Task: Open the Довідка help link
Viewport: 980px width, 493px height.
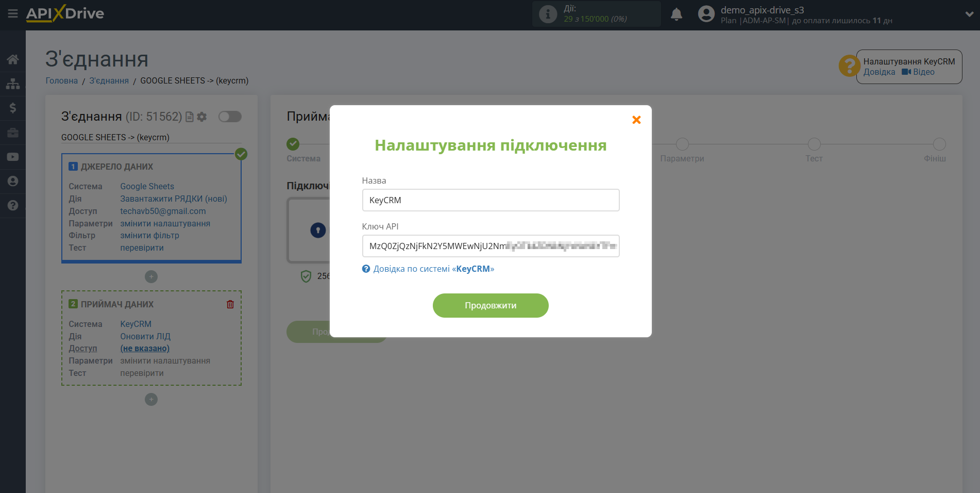Action: [879, 72]
